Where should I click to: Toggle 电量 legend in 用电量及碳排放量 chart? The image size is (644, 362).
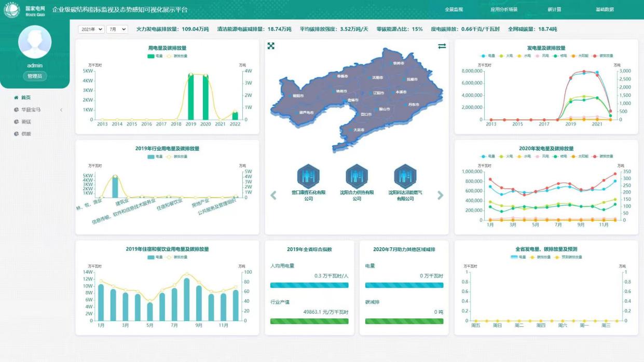(x=155, y=55)
